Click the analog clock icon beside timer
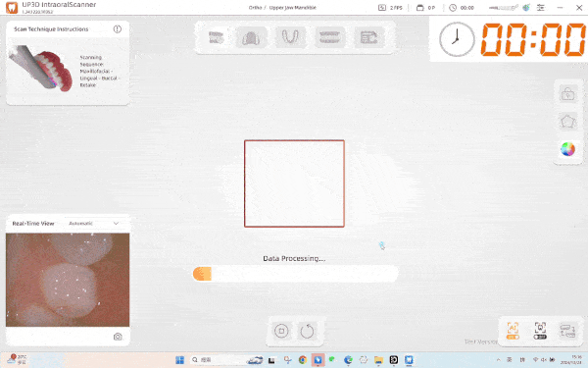Viewport: 588px width, 368px height. pos(457,39)
